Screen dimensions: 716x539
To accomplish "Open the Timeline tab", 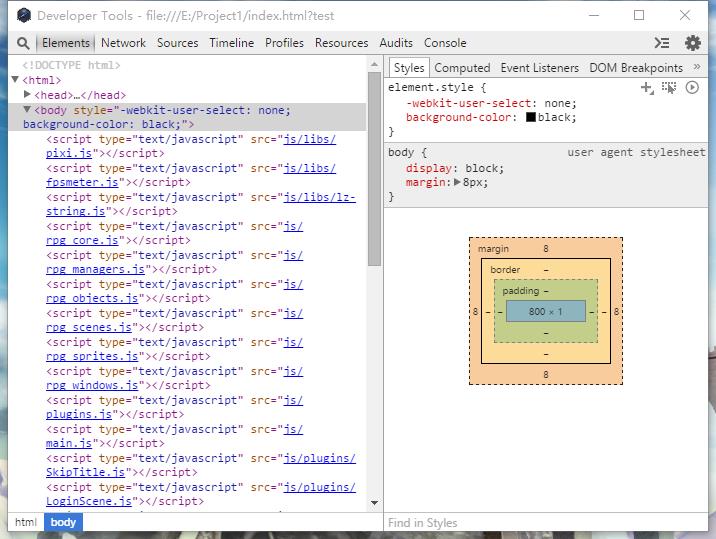I will click(232, 43).
